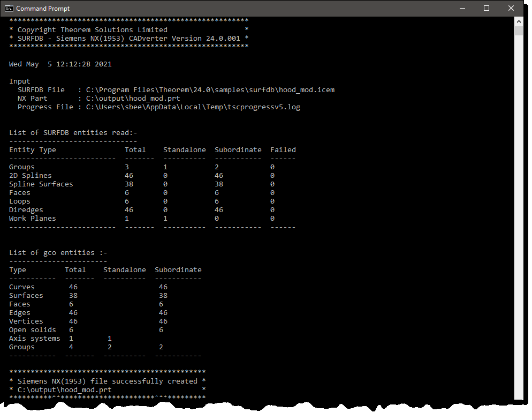Click the 'Axis systems' row label
This screenshot has height=420, width=532.
pyautogui.click(x=35, y=339)
